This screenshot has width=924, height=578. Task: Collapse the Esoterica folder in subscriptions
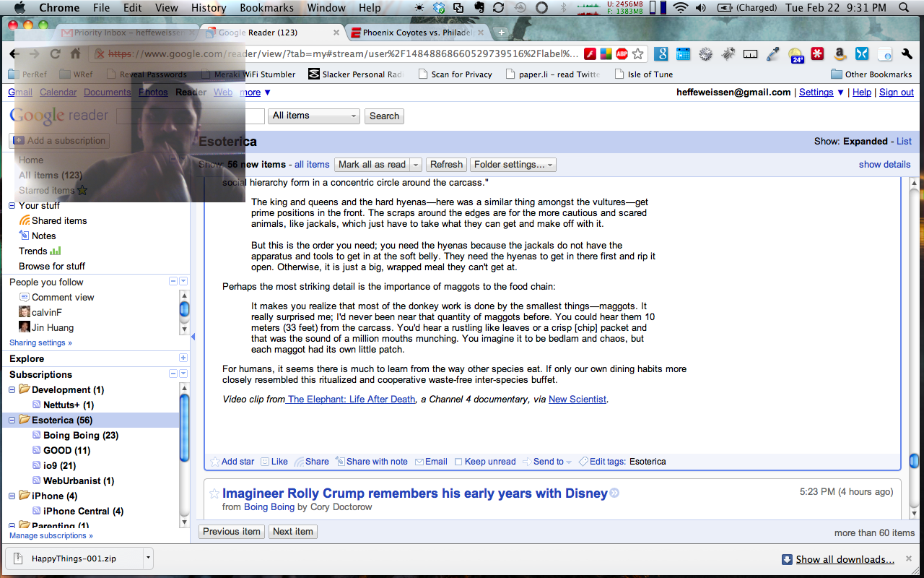[12, 420]
